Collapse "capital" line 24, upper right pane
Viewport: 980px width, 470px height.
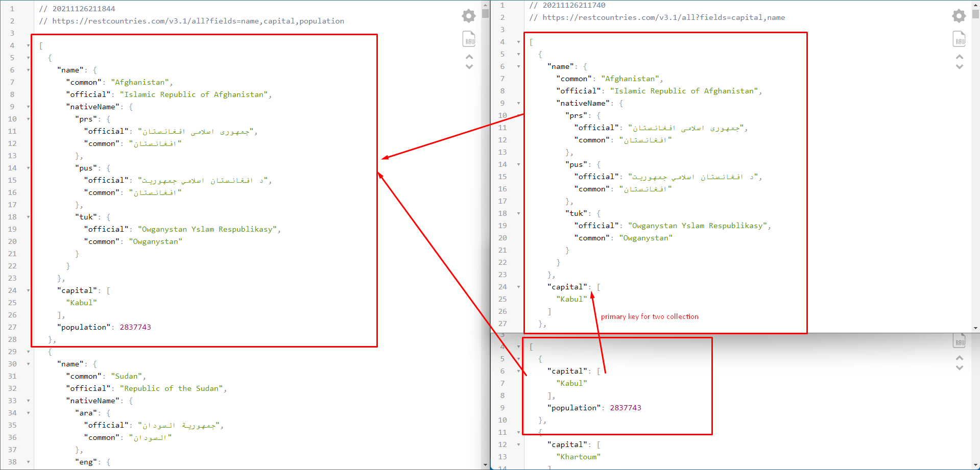pos(518,287)
